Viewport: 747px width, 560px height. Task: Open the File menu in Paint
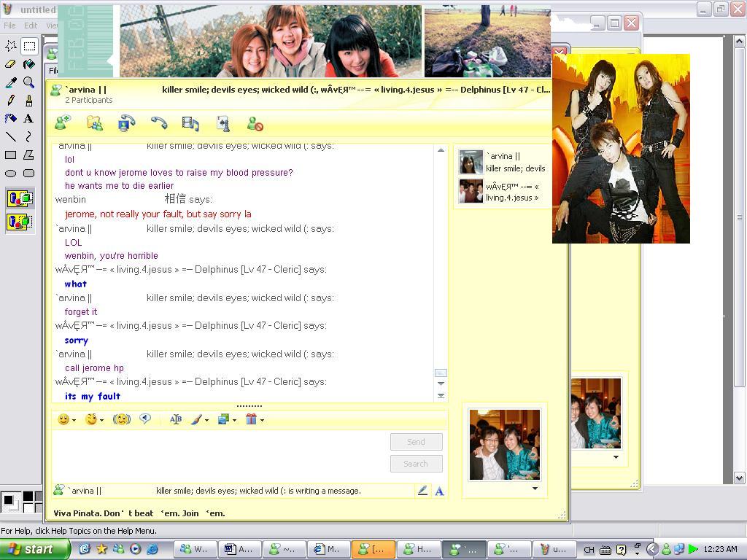pyautogui.click(x=9, y=26)
